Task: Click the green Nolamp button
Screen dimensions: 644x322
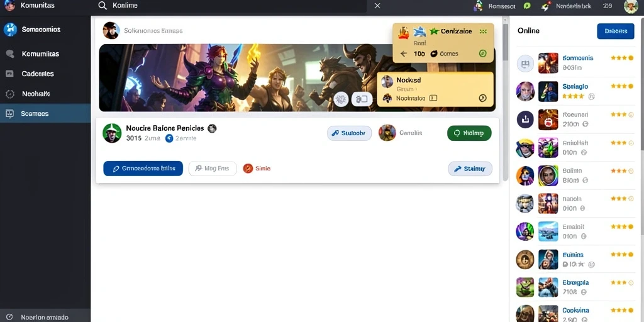Action: 469,133
